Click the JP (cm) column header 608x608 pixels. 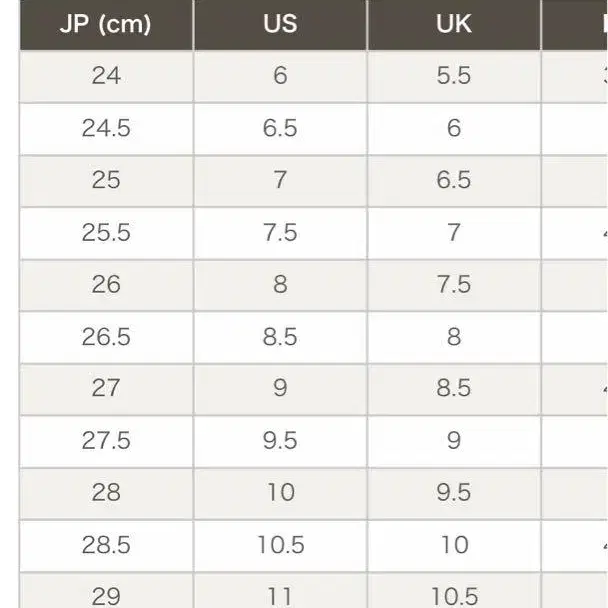[106, 24]
